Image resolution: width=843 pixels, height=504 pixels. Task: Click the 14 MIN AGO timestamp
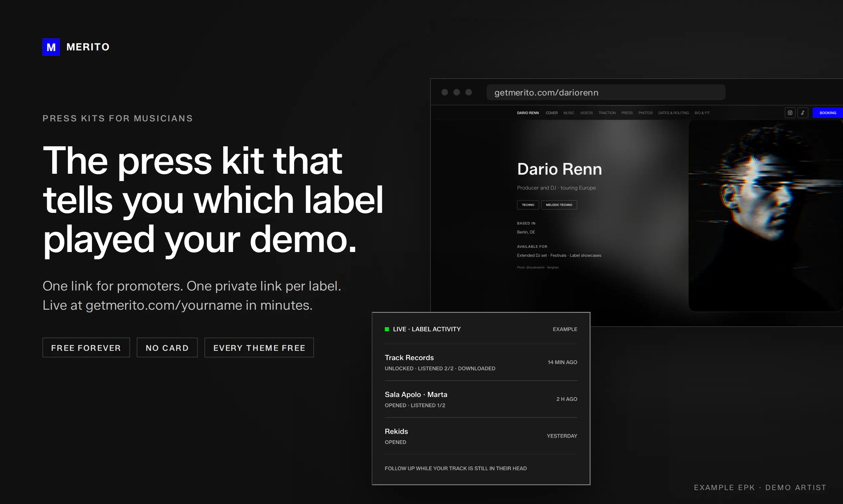point(562,362)
